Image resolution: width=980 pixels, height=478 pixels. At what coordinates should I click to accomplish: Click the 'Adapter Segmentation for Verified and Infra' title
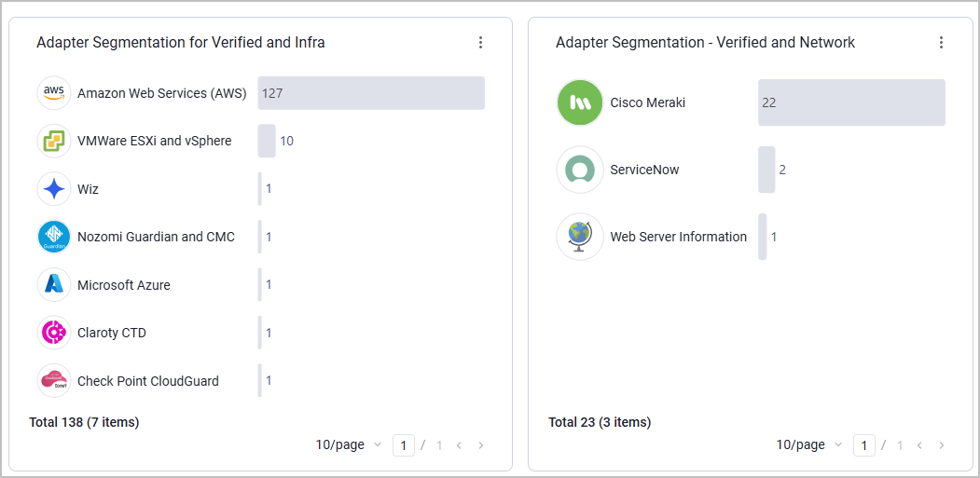tap(181, 43)
